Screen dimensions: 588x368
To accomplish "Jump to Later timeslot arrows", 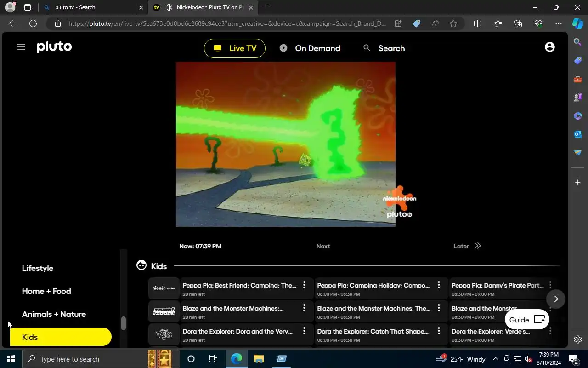I will point(478,246).
